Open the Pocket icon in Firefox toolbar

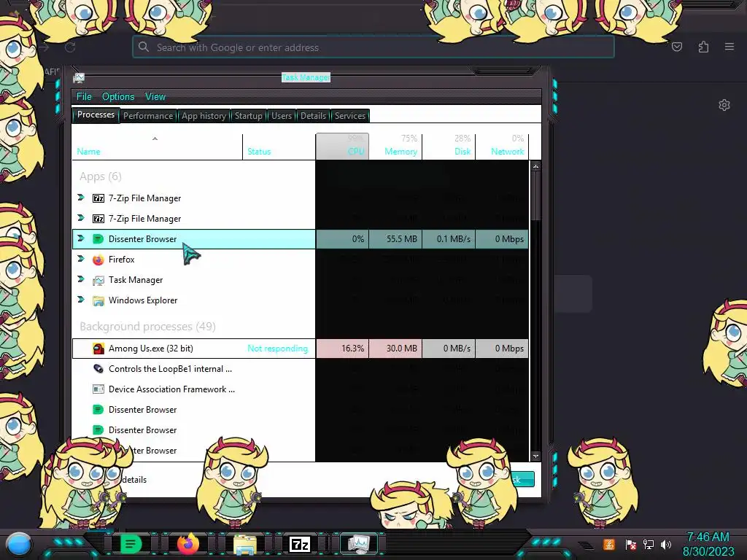point(676,47)
